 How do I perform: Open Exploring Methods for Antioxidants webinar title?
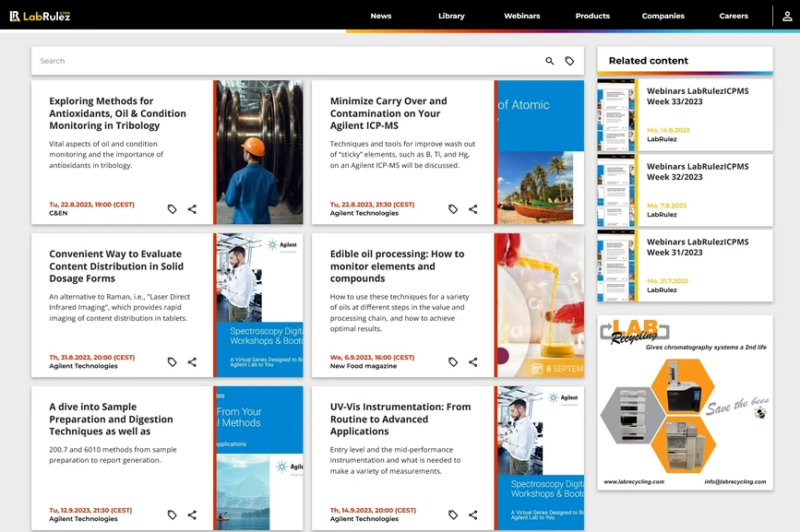pyautogui.click(x=117, y=113)
